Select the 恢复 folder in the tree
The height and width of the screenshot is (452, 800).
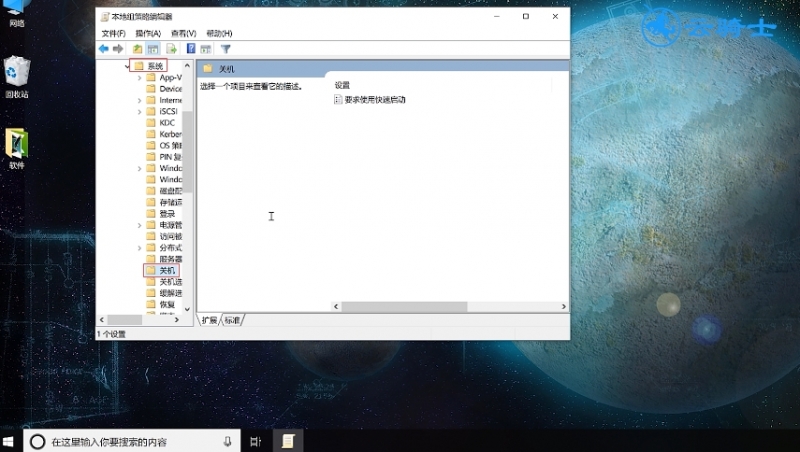pyautogui.click(x=161, y=305)
